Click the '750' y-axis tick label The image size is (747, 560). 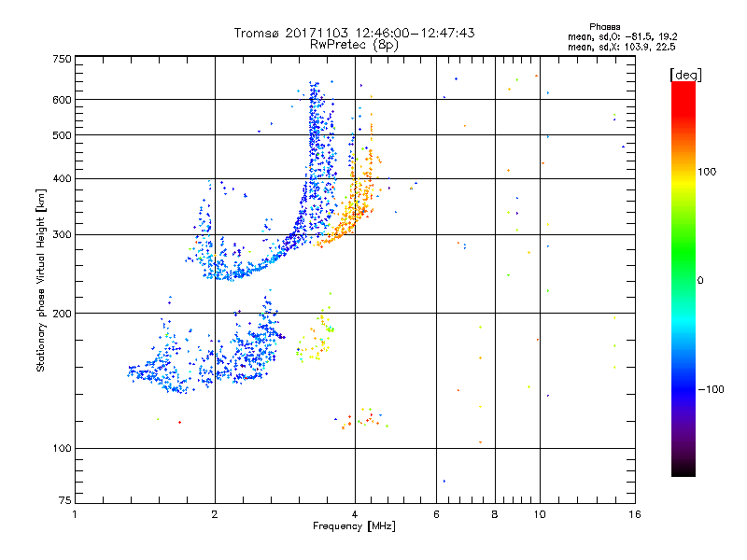coord(62,59)
